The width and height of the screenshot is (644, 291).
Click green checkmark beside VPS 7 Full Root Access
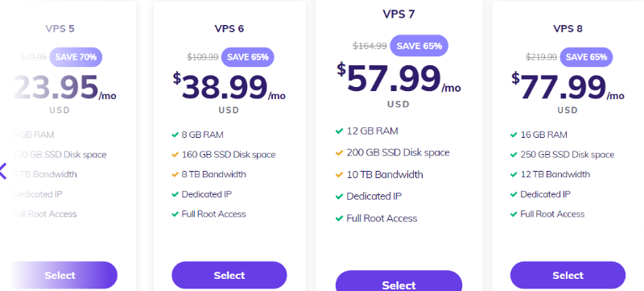pyautogui.click(x=339, y=218)
